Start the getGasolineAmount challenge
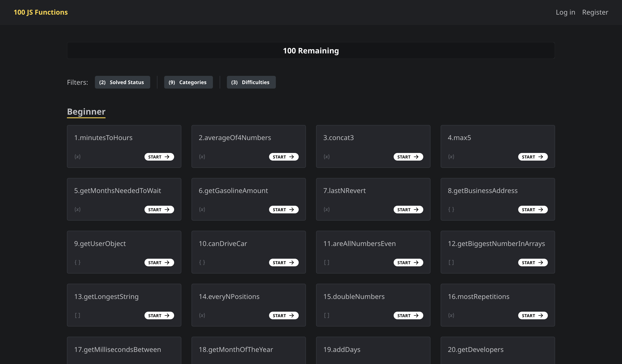 [x=284, y=210]
